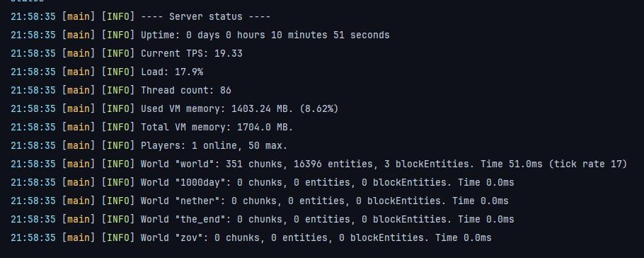Select the Load 17.9% line
Viewport: 644px width, 258px height.
click(x=107, y=72)
